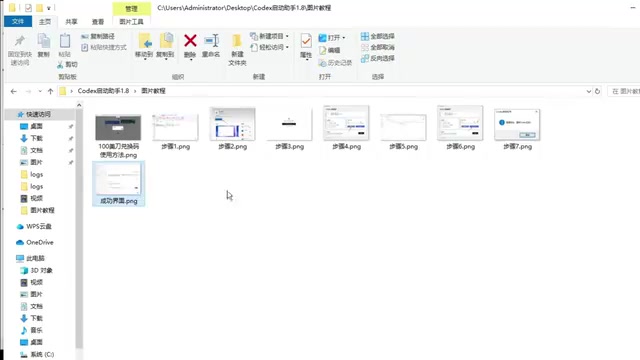
Task: Switch to the Share ribbon tab
Action: (71, 22)
